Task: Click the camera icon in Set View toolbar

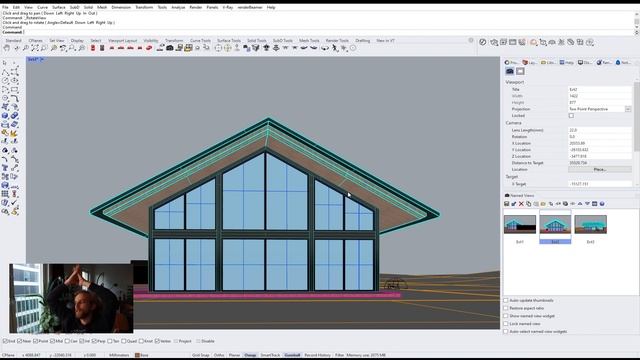Action: [x=170, y=48]
